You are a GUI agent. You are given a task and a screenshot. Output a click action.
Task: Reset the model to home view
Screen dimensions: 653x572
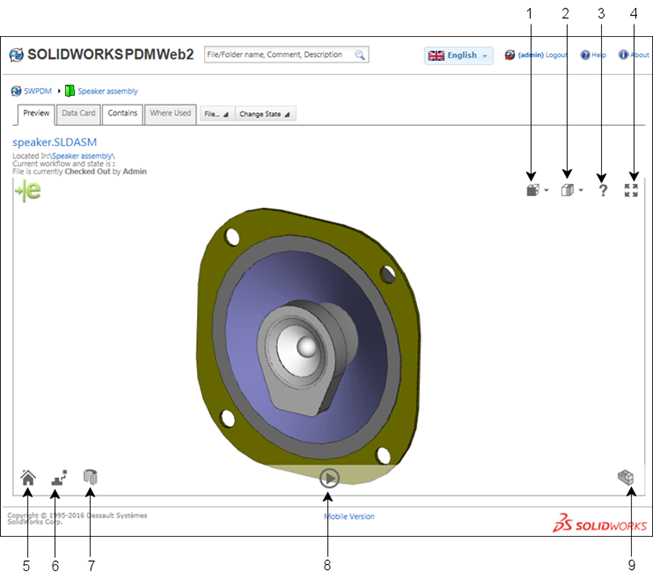point(28,478)
